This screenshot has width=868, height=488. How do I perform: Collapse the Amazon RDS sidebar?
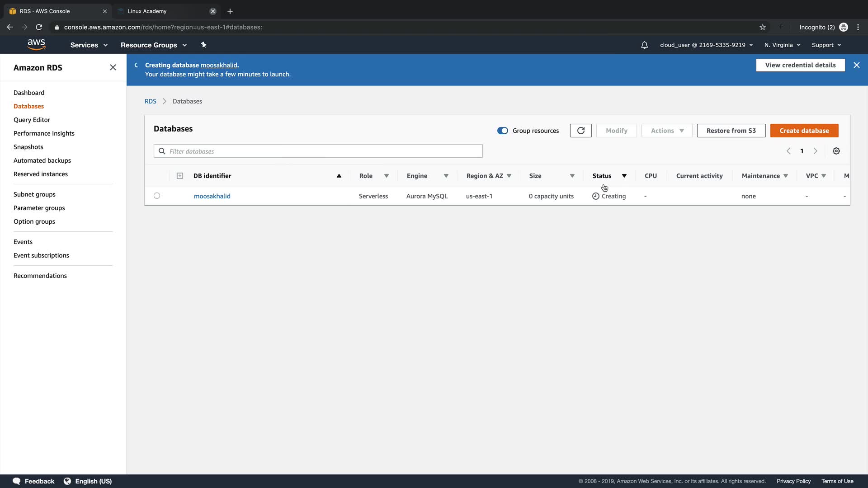[113, 67]
